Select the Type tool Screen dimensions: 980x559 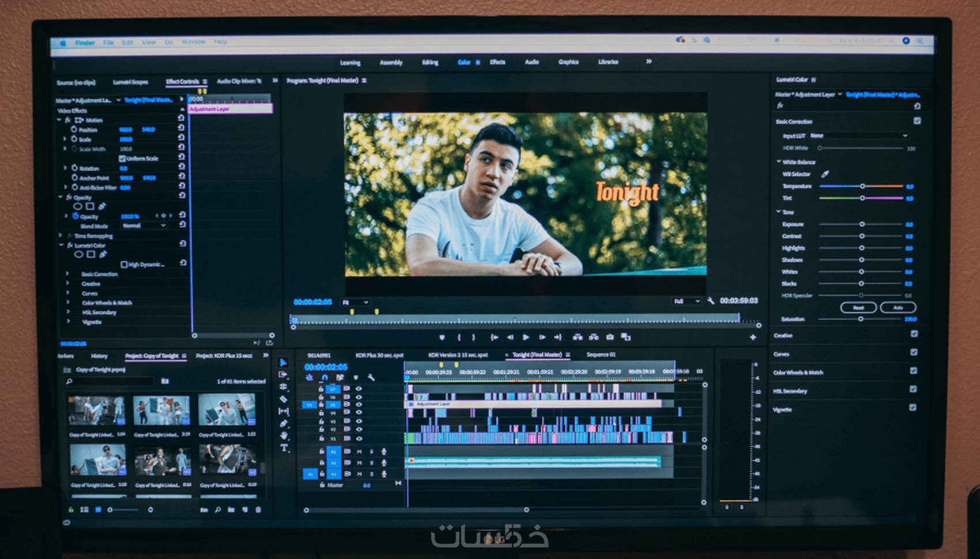(x=284, y=448)
